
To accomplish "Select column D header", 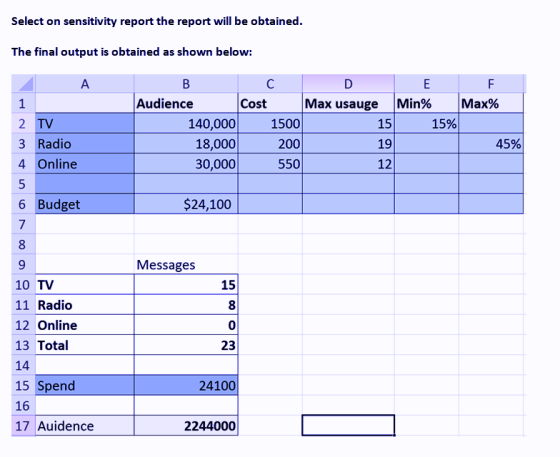I will [x=348, y=84].
